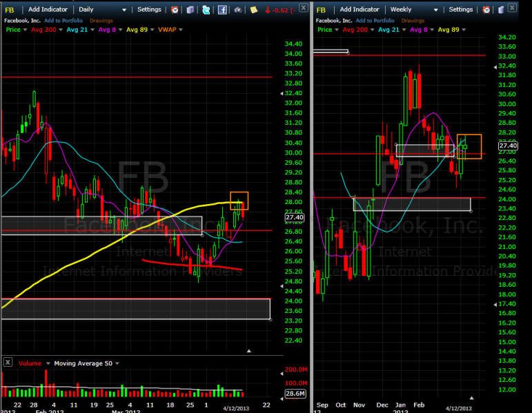Click Add Indicator on the Daily chart
Screen dimensions: 532x413
[48, 10]
